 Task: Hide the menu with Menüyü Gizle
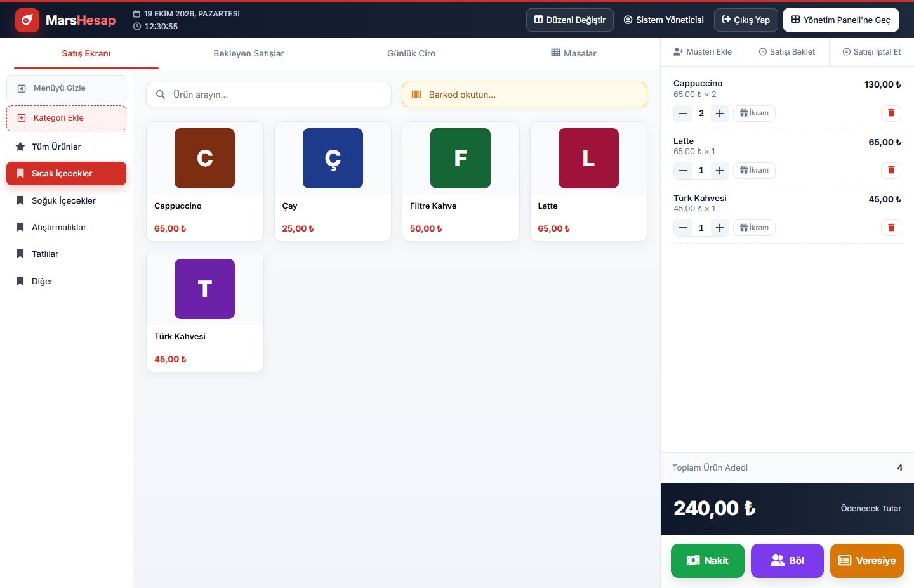tap(66, 88)
